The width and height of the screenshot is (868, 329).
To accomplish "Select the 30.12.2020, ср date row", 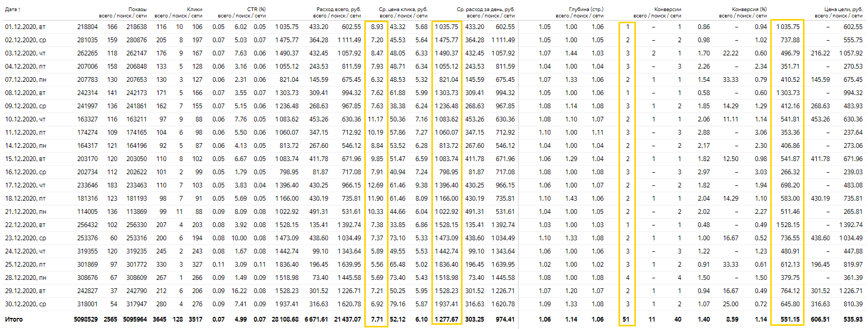I will point(26,304).
